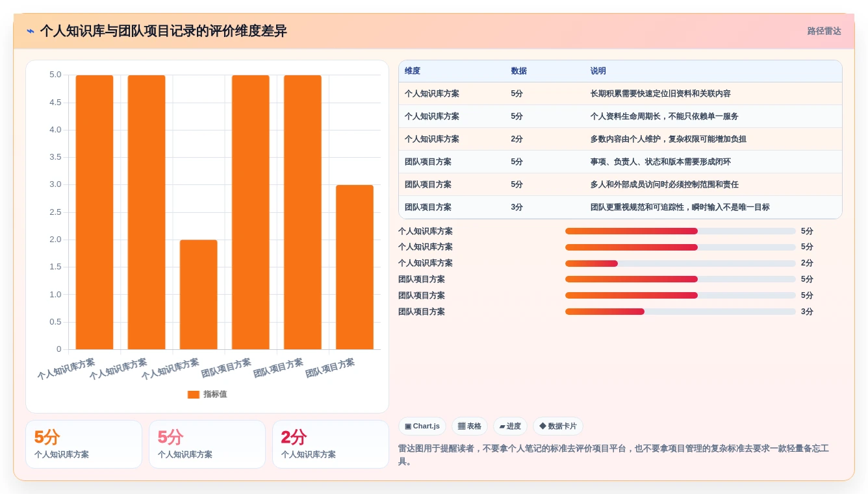Click the 2分 cell in the table
The height and width of the screenshot is (494, 868).
(517, 139)
